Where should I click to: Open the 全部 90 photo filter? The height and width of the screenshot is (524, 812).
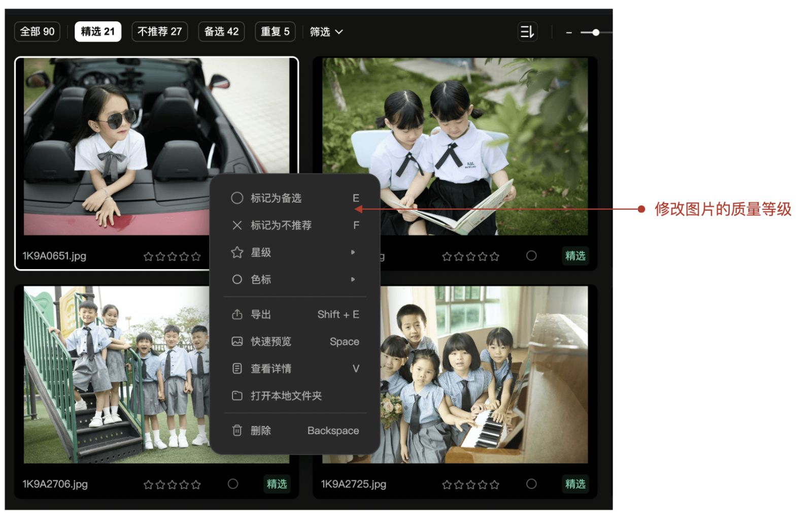coord(37,32)
